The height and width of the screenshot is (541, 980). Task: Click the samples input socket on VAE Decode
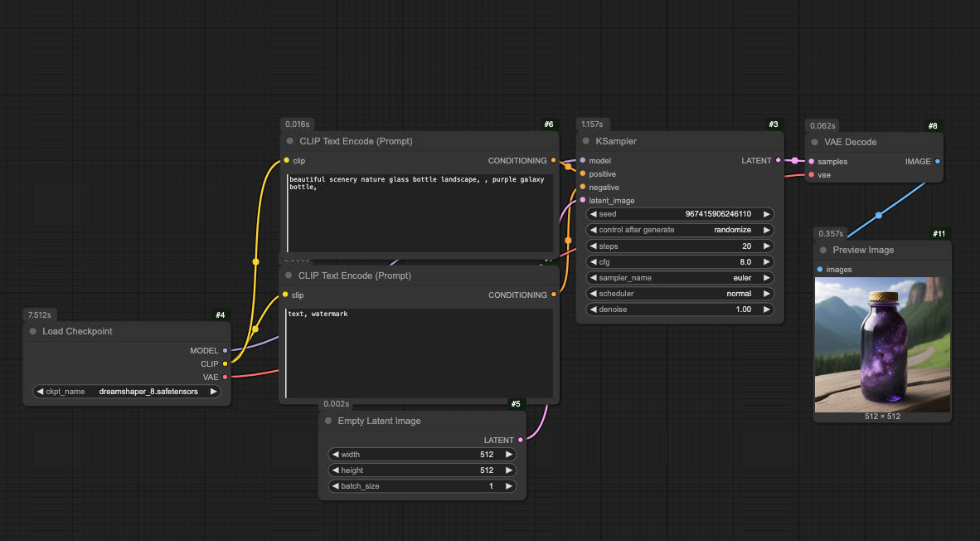(811, 161)
